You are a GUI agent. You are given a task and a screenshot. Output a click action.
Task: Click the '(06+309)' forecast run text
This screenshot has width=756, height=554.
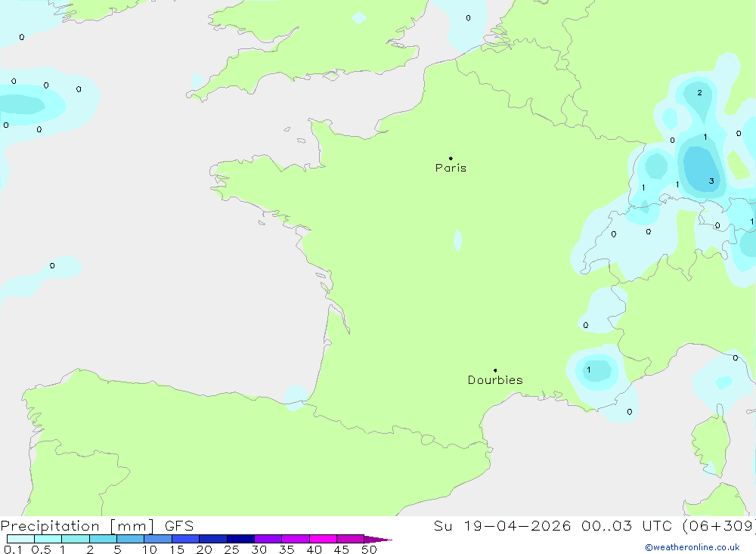(x=718, y=526)
